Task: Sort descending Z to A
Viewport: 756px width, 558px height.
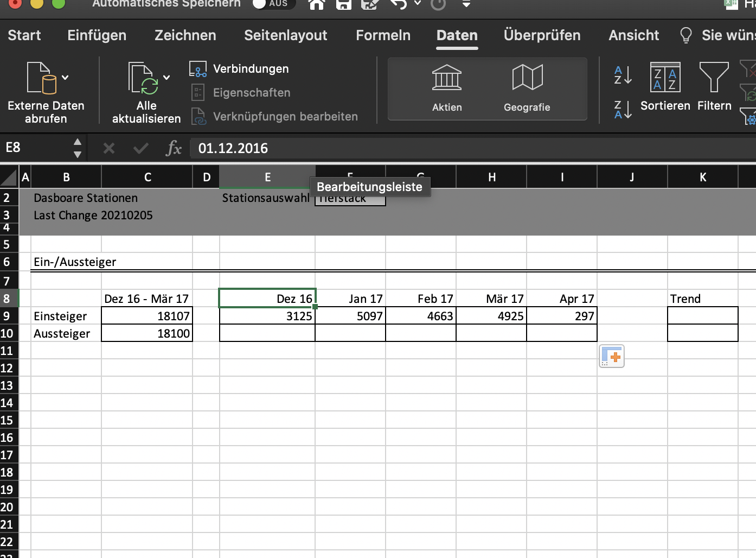Action: [623, 109]
